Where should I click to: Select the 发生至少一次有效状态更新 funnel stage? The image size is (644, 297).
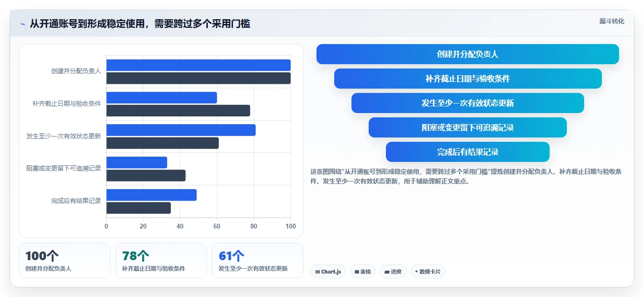467,103
